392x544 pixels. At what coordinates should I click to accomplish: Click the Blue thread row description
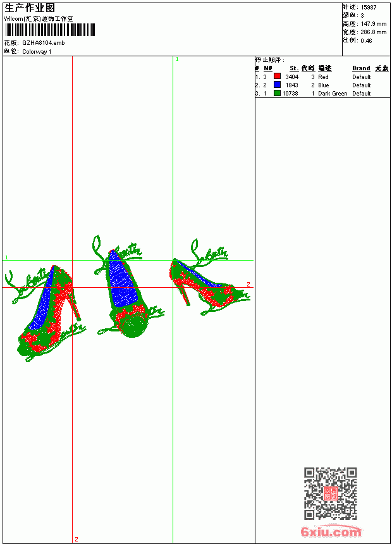coord(323,85)
